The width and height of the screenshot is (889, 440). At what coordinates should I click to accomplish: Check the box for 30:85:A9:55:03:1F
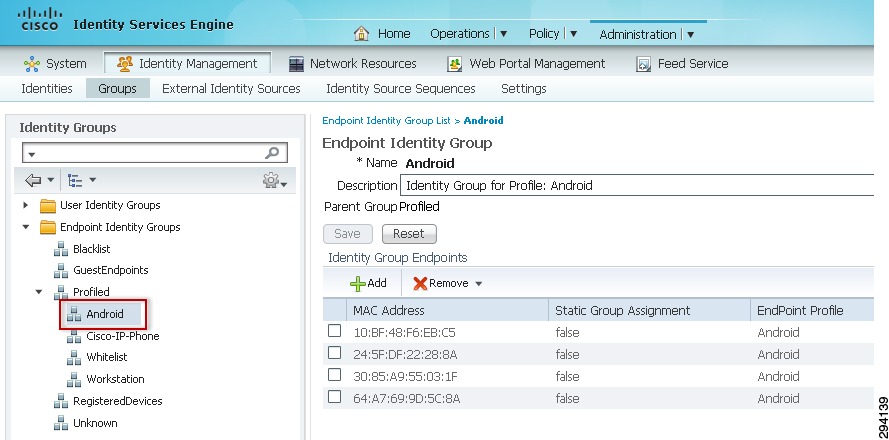pyautogui.click(x=335, y=375)
